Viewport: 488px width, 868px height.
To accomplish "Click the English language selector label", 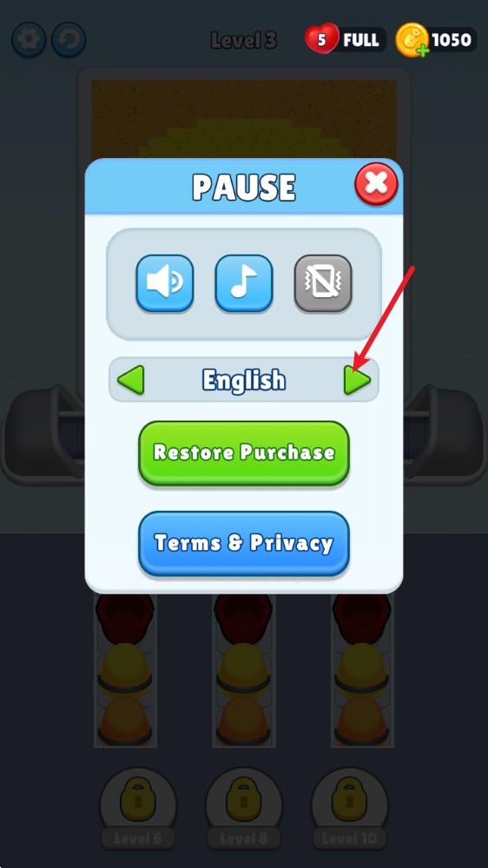I will point(244,381).
